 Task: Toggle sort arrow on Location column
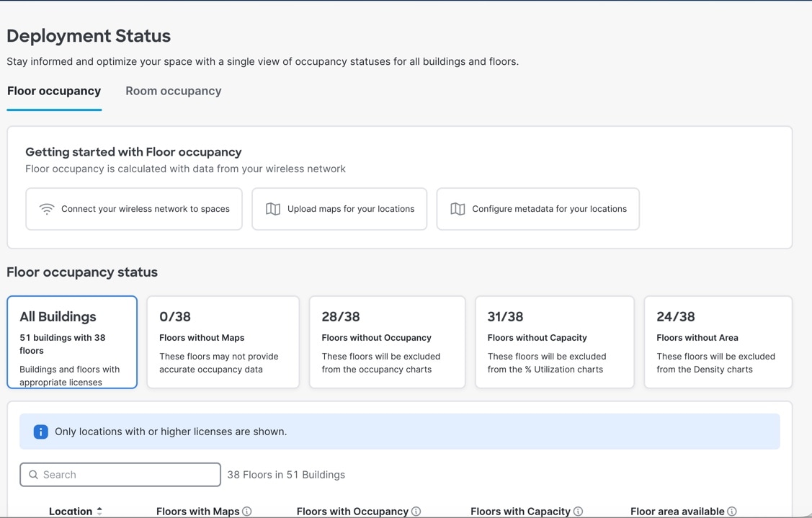tap(99, 511)
